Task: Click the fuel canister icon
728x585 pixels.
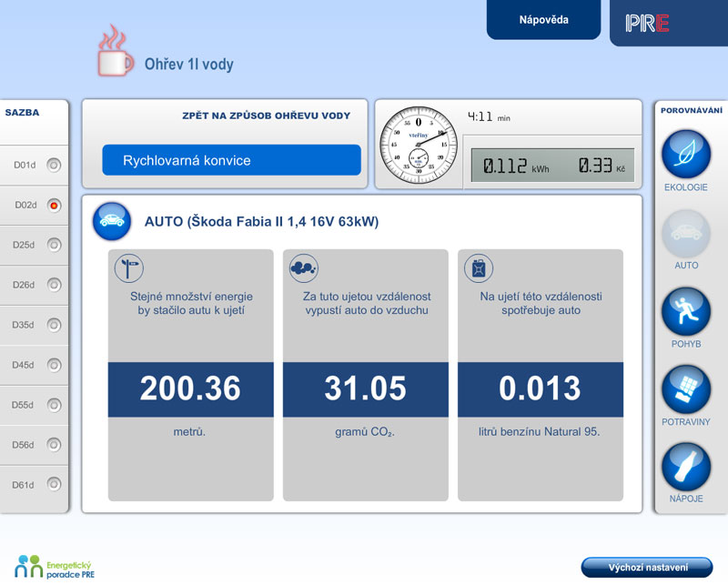Action: click(479, 267)
